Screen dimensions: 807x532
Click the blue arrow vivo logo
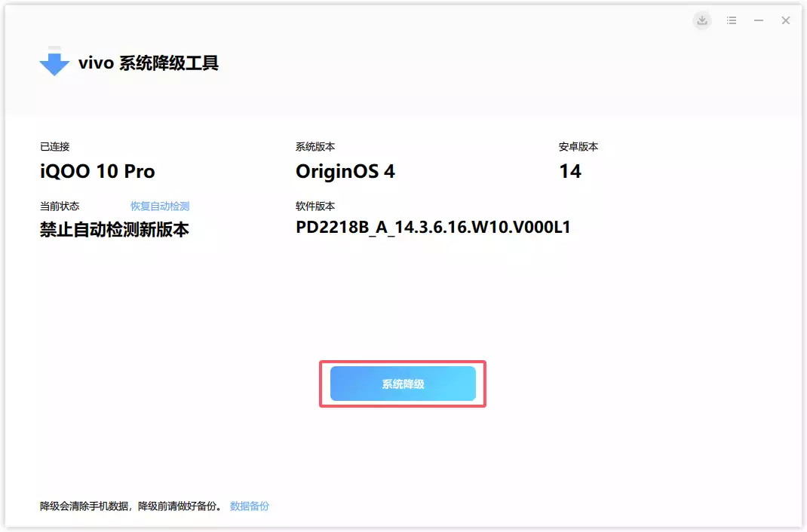[54, 61]
